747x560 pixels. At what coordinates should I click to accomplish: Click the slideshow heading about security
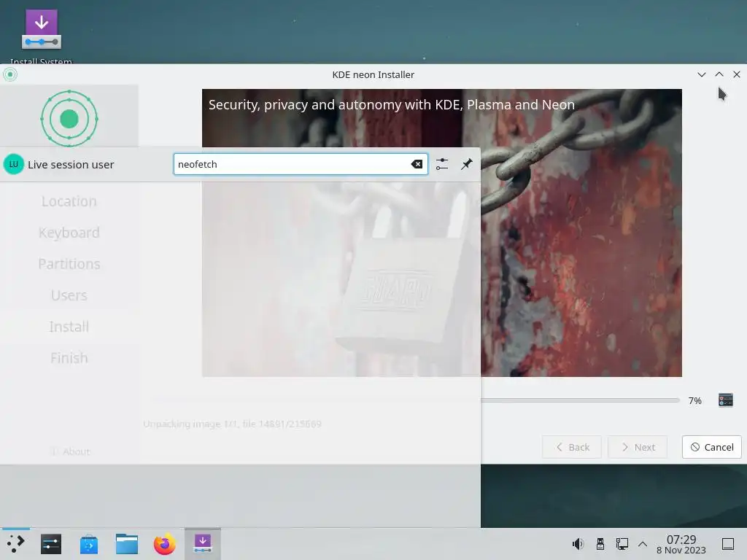[x=392, y=105]
